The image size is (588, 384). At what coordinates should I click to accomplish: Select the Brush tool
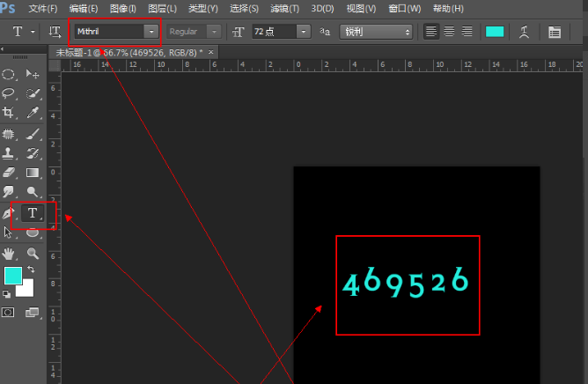(x=33, y=134)
